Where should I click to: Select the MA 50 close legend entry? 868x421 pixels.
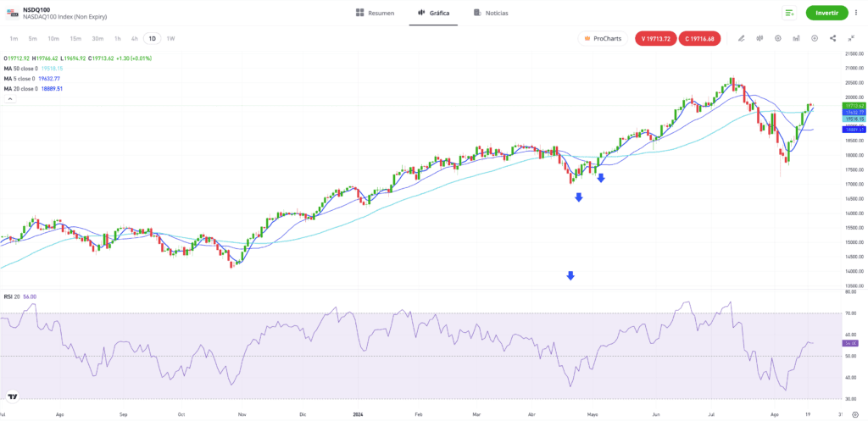[x=34, y=69]
